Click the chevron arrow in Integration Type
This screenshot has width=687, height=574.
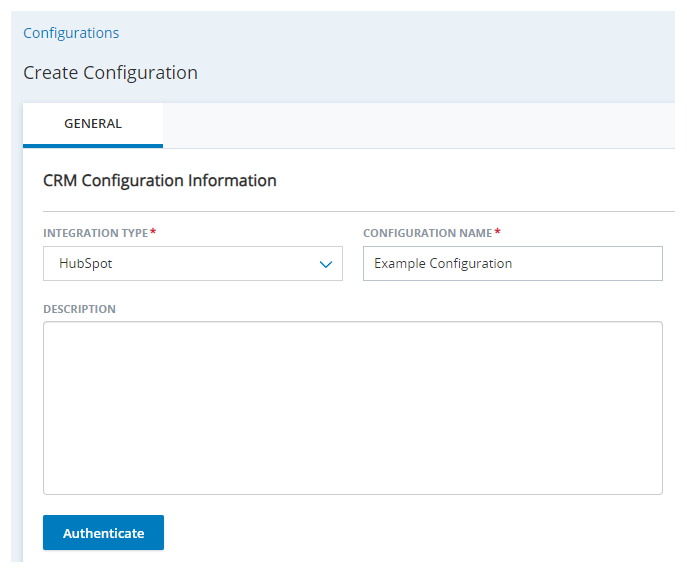click(326, 264)
